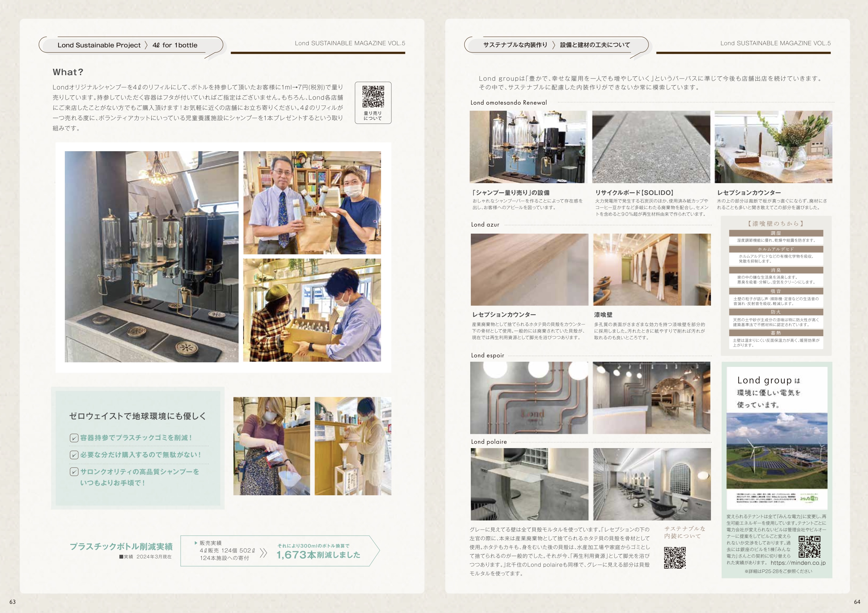Click the large shampoo dispenser bar photo

pyautogui.click(x=152, y=257)
